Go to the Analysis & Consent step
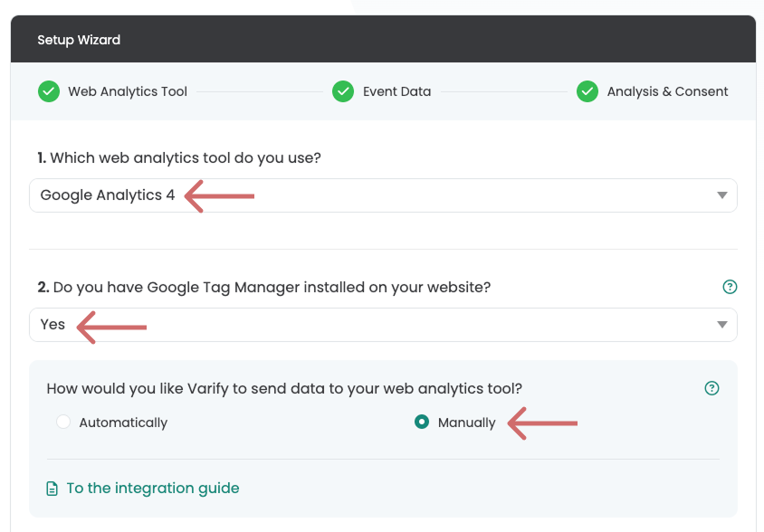Image resolution: width=764 pixels, height=532 pixels. pyautogui.click(x=667, y=91)
